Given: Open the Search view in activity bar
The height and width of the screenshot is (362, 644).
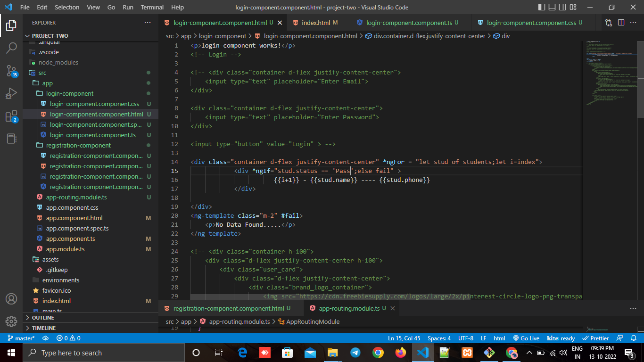Looking at the screenshot, I should coord(11,48).
